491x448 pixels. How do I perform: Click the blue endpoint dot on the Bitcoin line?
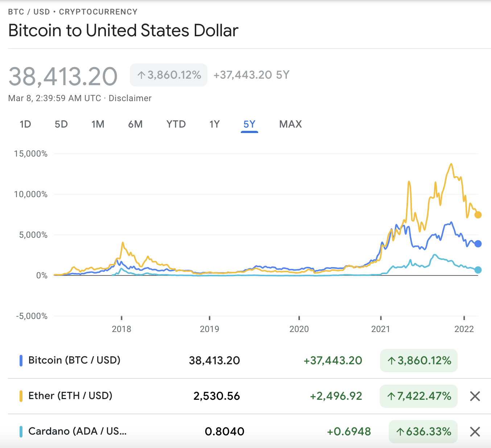click(478, 244)
